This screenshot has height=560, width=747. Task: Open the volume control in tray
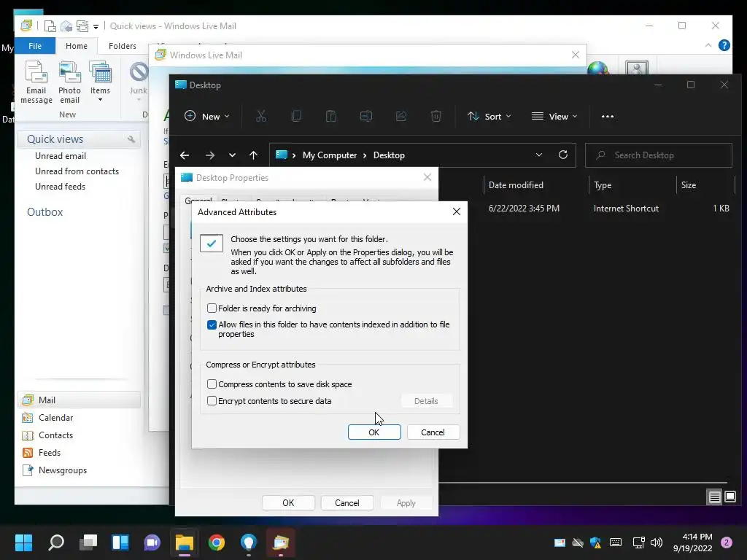coord(657,542)
